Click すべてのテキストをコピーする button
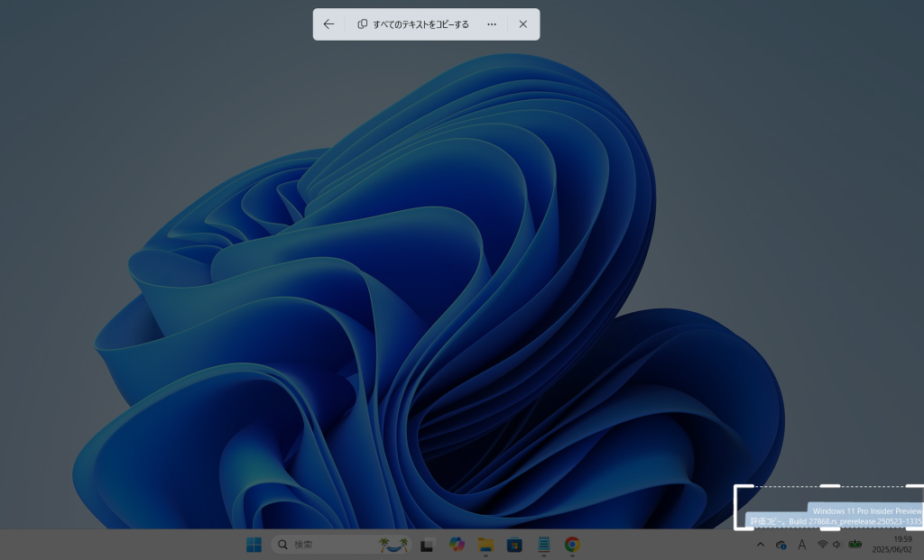This screenshot has width=924, height=560. point(413,24)
